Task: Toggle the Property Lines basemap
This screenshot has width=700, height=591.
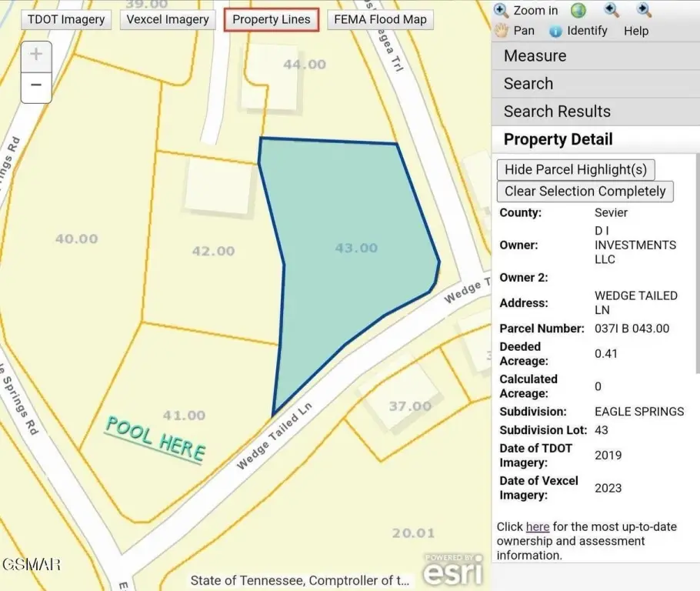Action: pyautogui.click(x=272, y=19)
